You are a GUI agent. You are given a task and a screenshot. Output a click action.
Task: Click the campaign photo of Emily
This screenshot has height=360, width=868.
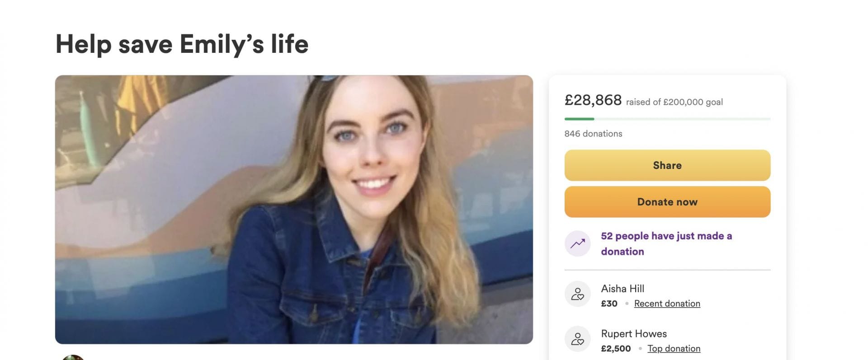[294, 209]
